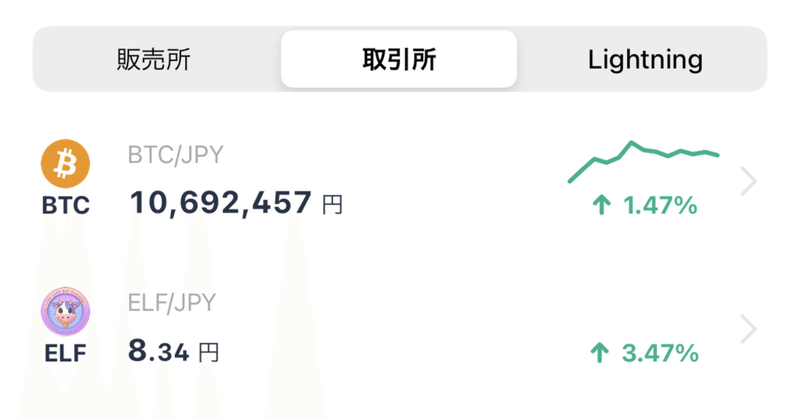Screen dimensions: 800x419
Task: Click the ELF ticker text under logo
Action: coord(65,352)
